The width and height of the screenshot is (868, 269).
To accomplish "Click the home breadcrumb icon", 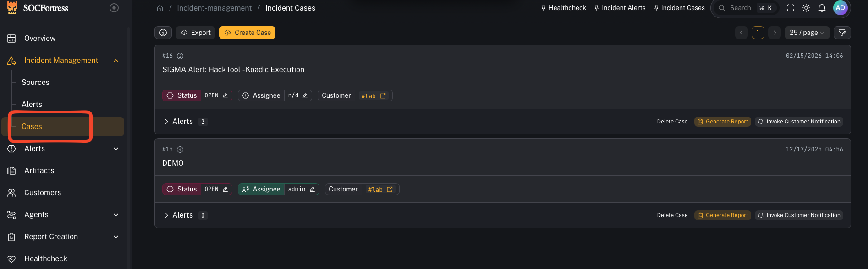I will [160, 8].
